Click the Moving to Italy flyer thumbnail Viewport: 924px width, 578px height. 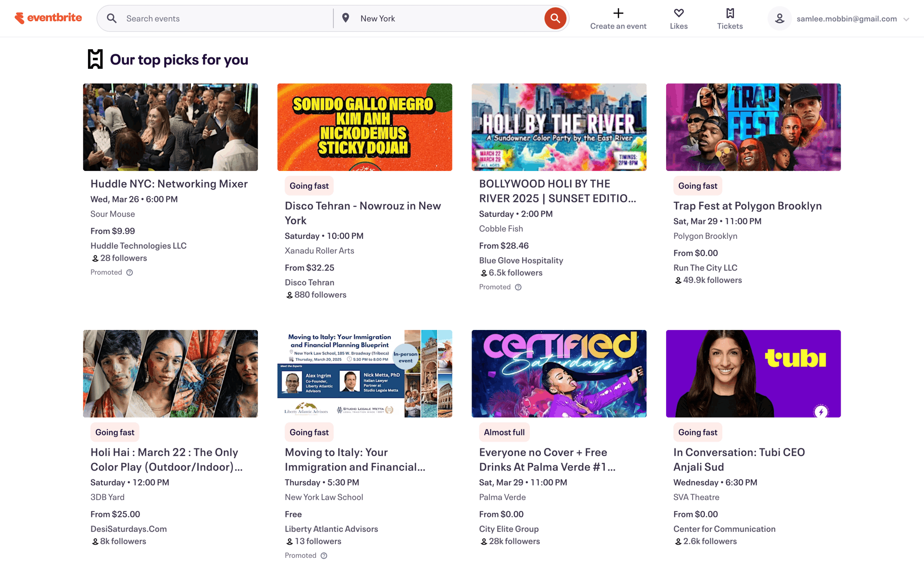(365, 374)
